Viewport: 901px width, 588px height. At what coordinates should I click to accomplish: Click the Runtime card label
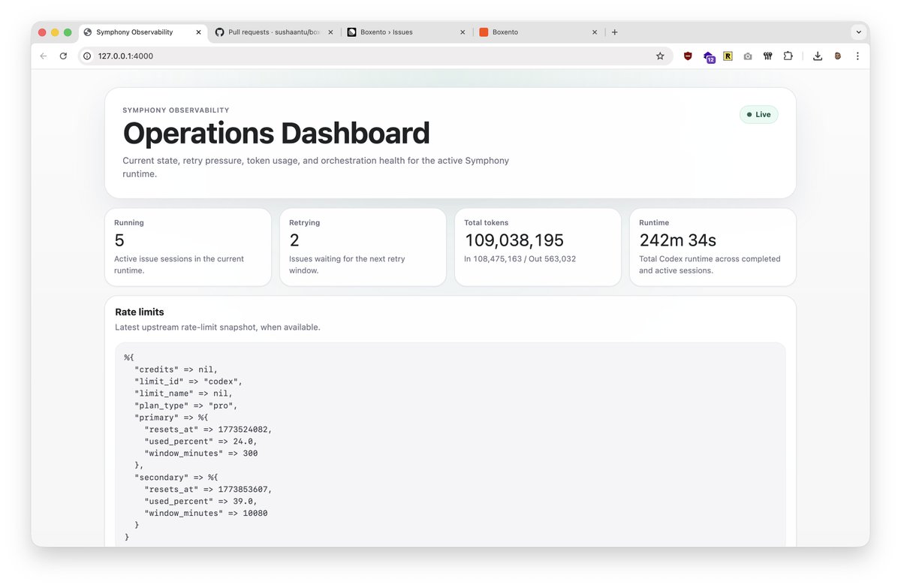(x=654, y=223)
